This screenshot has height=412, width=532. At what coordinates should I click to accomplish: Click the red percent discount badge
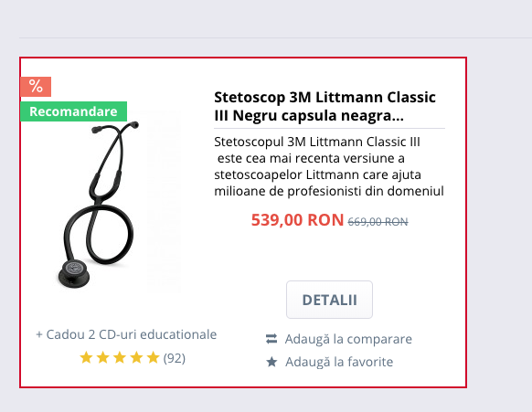click(36, 87)
